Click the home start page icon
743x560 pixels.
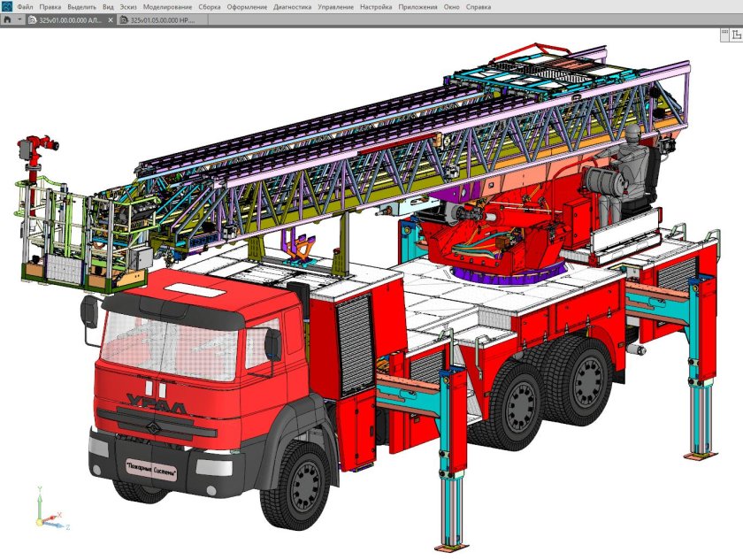[x=8, y=19]
